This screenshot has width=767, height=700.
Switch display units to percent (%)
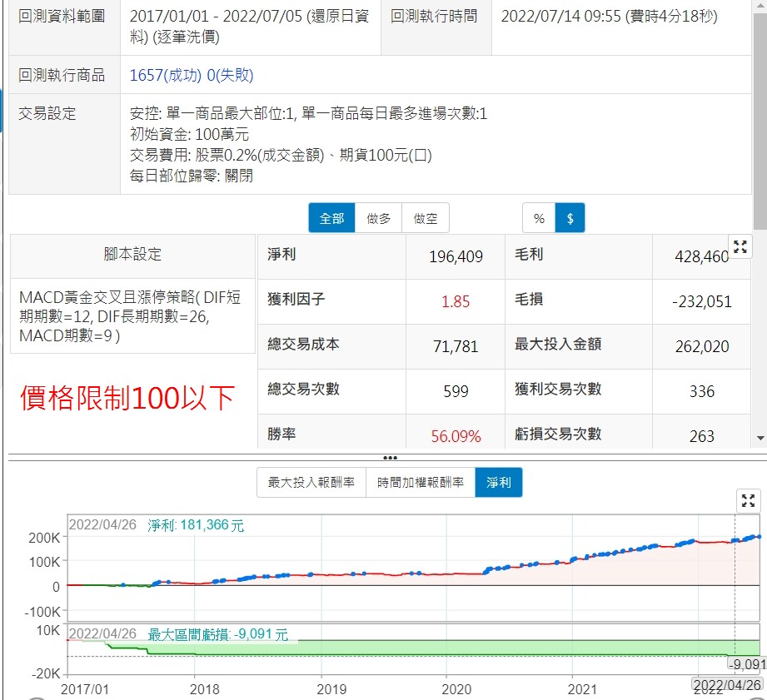[539, 218]
